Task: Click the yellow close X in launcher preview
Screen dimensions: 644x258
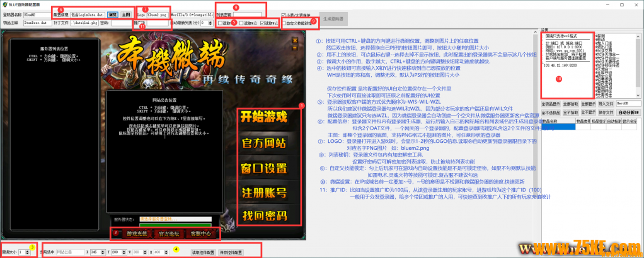Action: click(294, 40)
